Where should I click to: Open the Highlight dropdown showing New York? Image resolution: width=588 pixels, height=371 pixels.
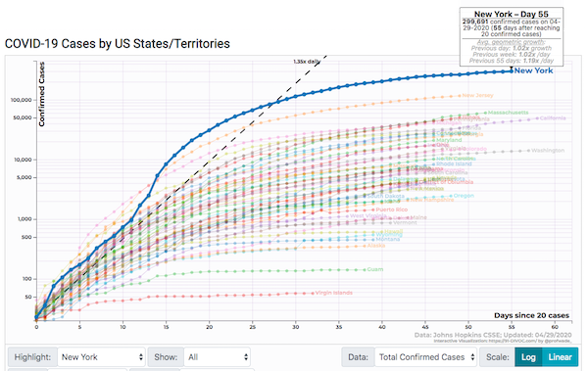pyautogui.click(x=101, y=356)
